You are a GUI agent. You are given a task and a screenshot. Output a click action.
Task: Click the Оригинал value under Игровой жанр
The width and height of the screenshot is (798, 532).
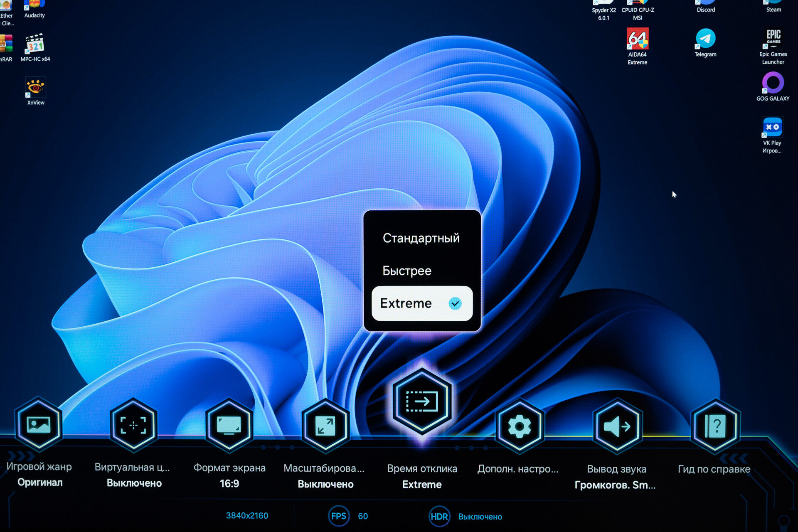click(x=40, y=483)
